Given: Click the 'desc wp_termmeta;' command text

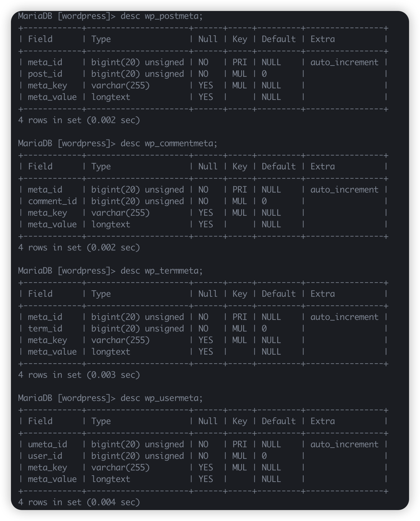Looking at the screenshot, I should coord(161,271).
